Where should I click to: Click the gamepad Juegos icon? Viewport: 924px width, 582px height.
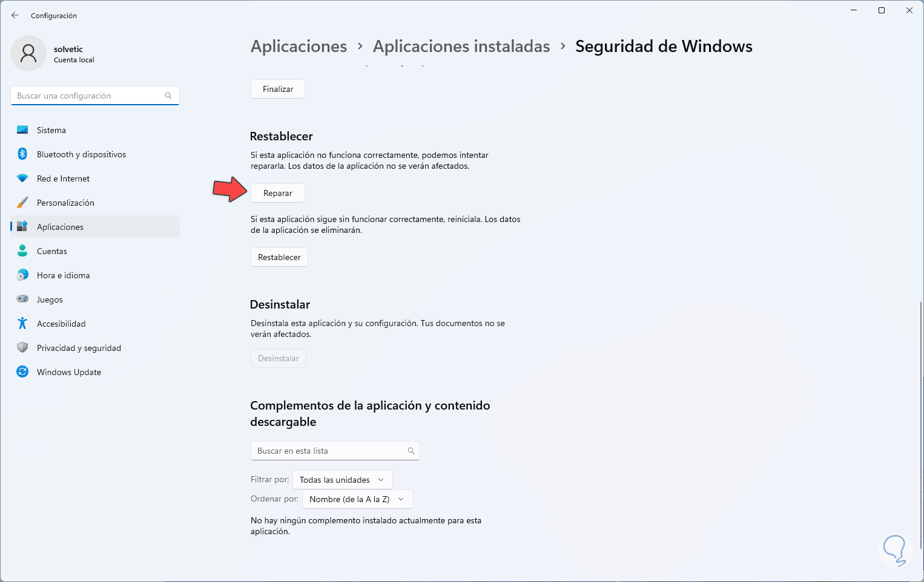pos(22,299)
